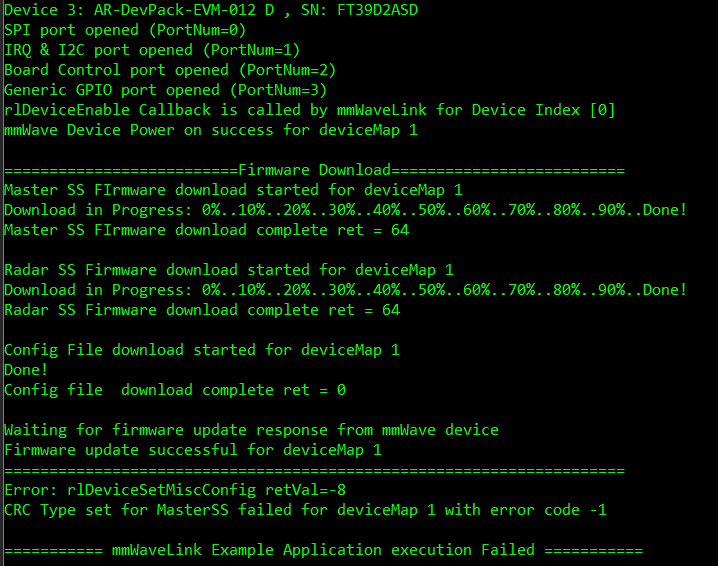This screenshot has width=718, height=566.
Task: Click Master SS FIrmware download complete ret = 64
Action: 206,230
